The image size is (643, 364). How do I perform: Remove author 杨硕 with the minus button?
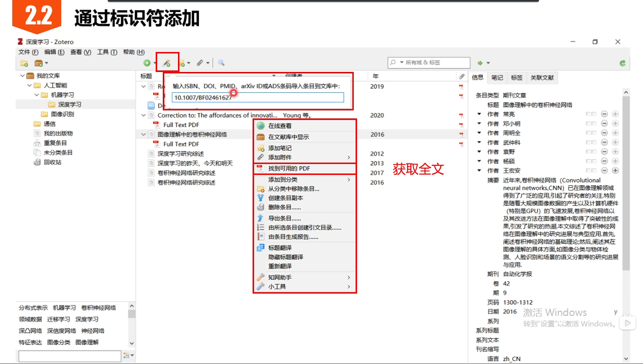pyautogui.click(x=604, y=161)
